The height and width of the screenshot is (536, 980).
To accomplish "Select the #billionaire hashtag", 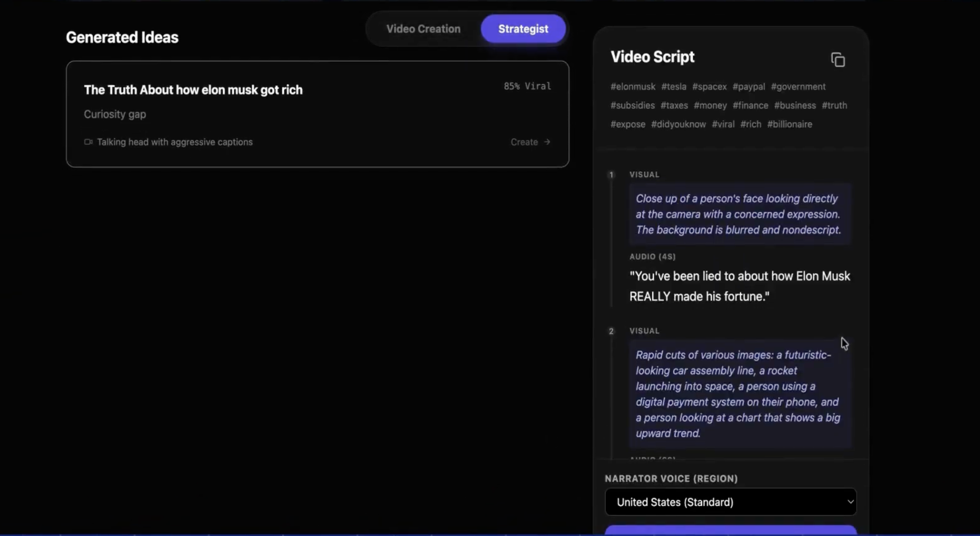I will pos(789,124).
